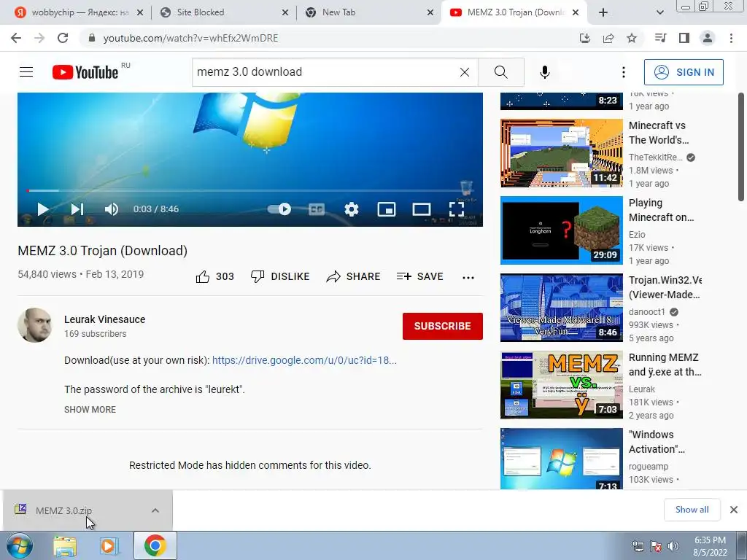The image size is (747, 560).
Task: Enable miniplayer mode
Action: click(x=387, y=209)
